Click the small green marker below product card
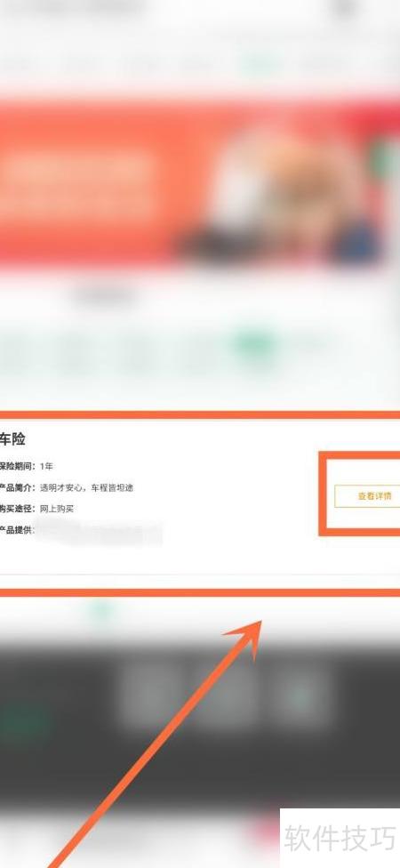The width and height of the screenshot is (400, 868). click(102, 610)
